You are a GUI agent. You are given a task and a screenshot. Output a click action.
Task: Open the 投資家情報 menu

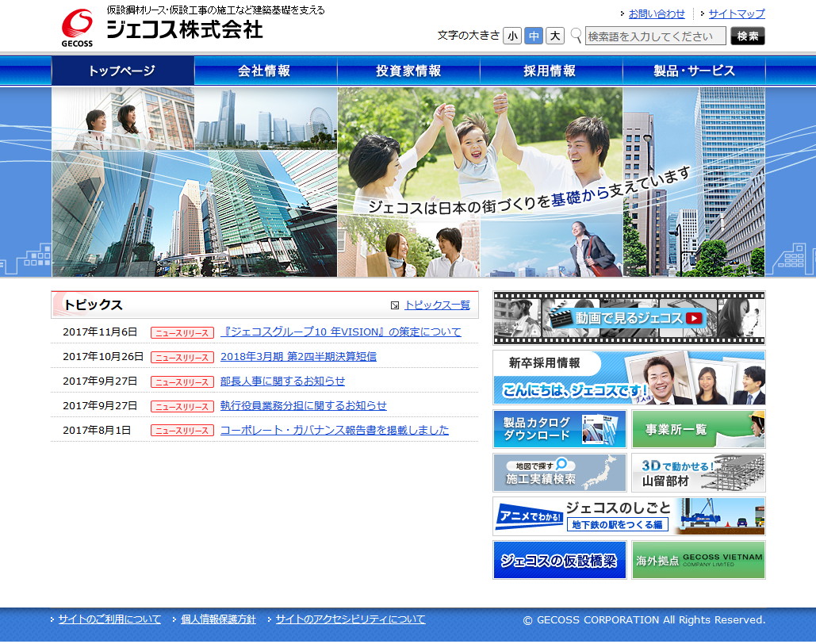(x=408, y=71)
